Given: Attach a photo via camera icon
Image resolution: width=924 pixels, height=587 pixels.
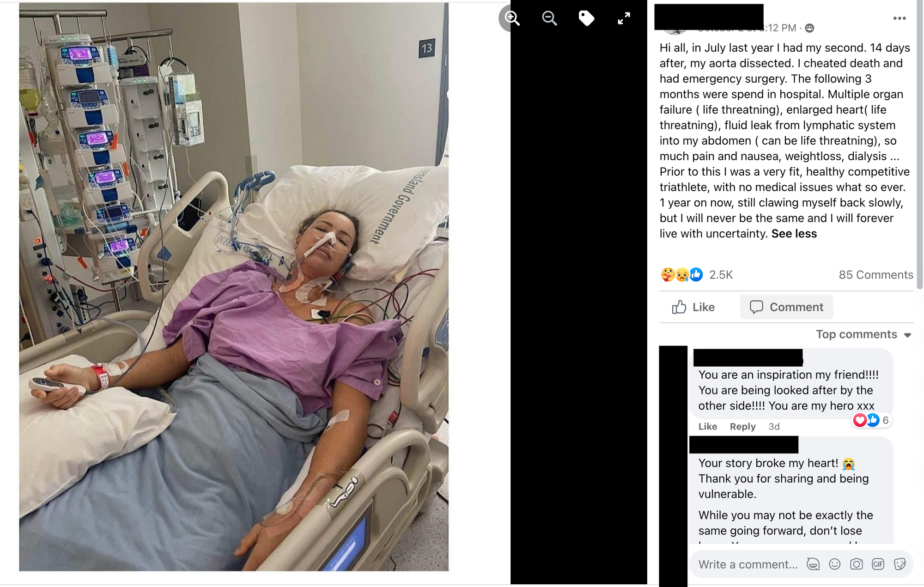Looking at the screenshot, I should 856,564.
